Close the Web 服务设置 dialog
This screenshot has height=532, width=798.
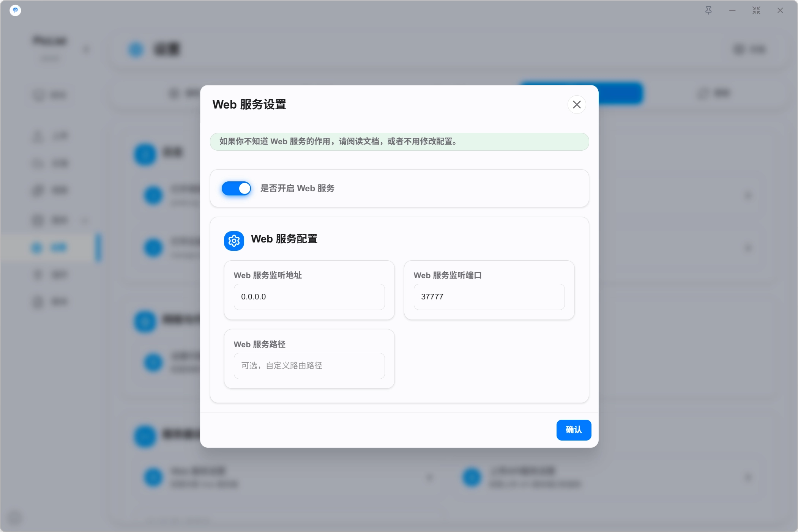(577, 104)
